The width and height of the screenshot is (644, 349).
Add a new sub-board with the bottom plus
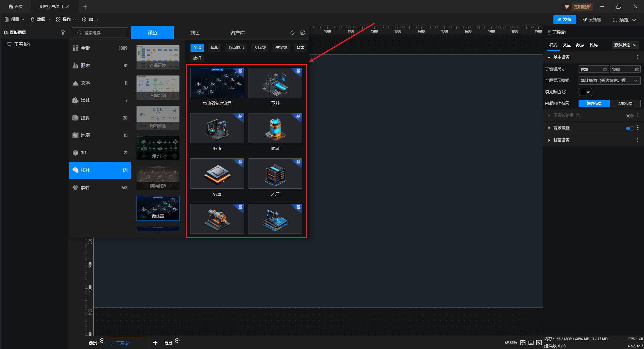pos(155,343)
